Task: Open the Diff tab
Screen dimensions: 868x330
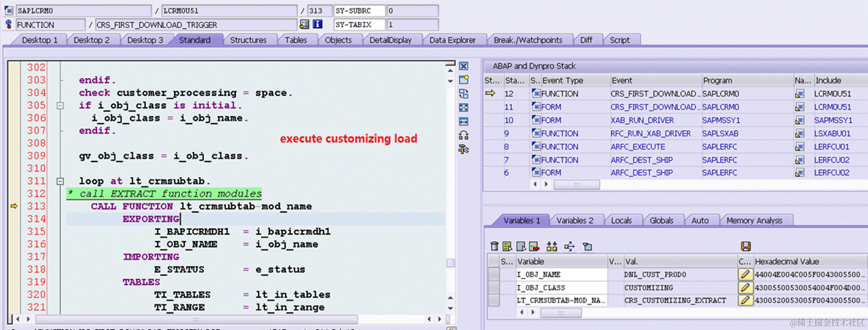Action: pos(586,40)
